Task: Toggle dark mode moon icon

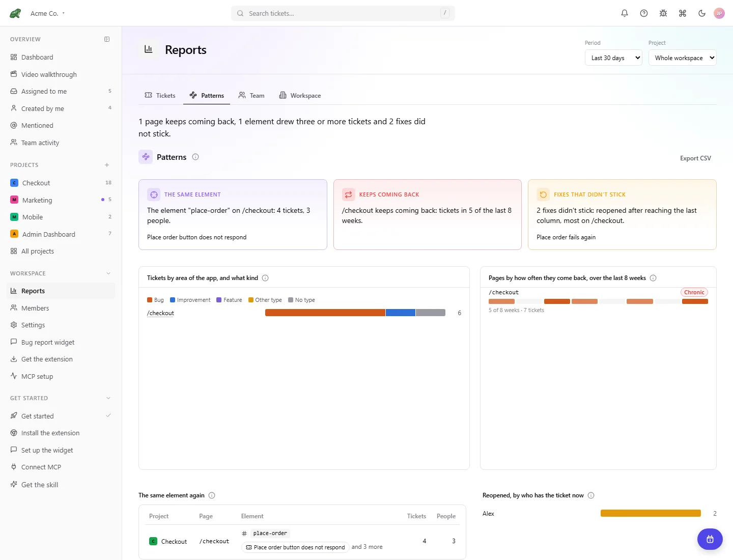Action: pos(702,13)
